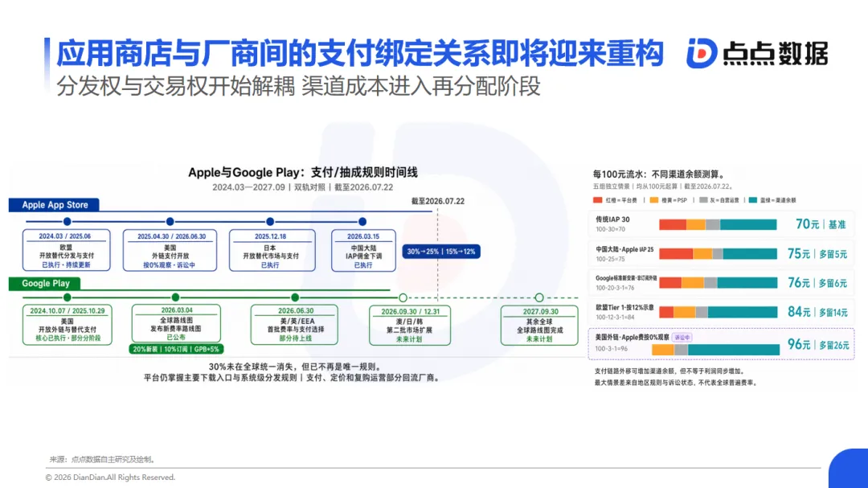Image resolution: width=868 pixels, height=488 pixels.
Task: Open the 2026.03.04 全球路线图 card
Action: point(176,323)
